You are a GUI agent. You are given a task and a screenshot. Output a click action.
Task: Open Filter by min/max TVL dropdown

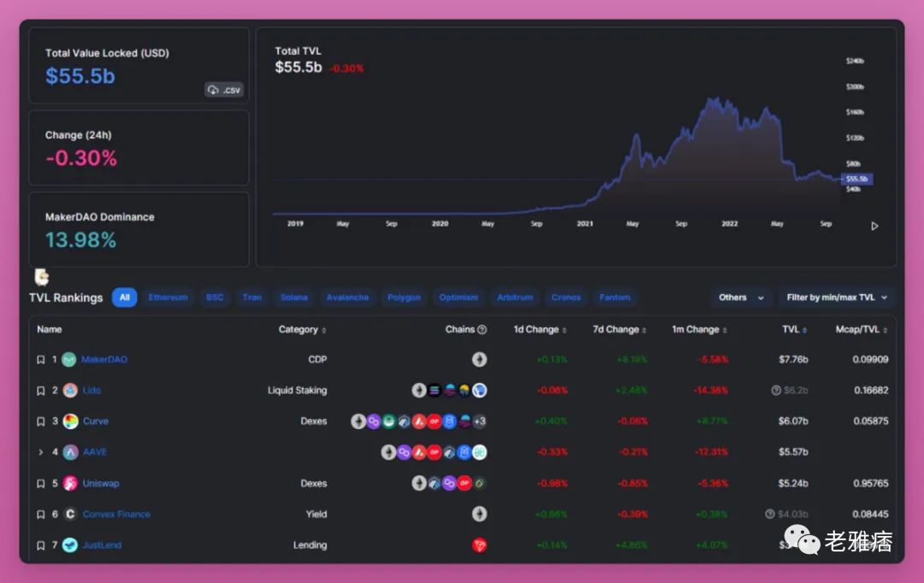click(837, 297)
